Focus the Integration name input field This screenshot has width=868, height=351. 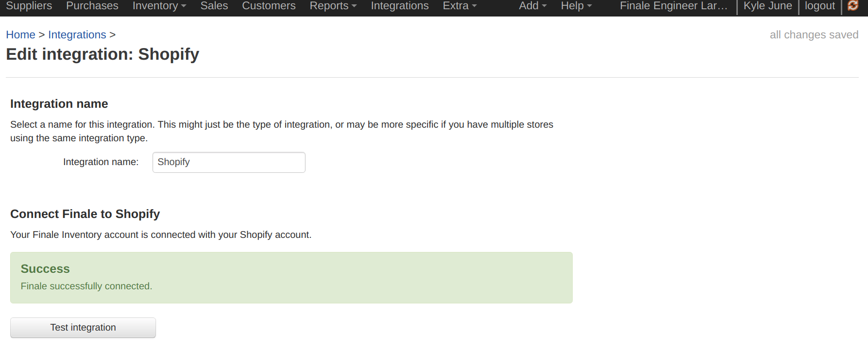[229, 162]
